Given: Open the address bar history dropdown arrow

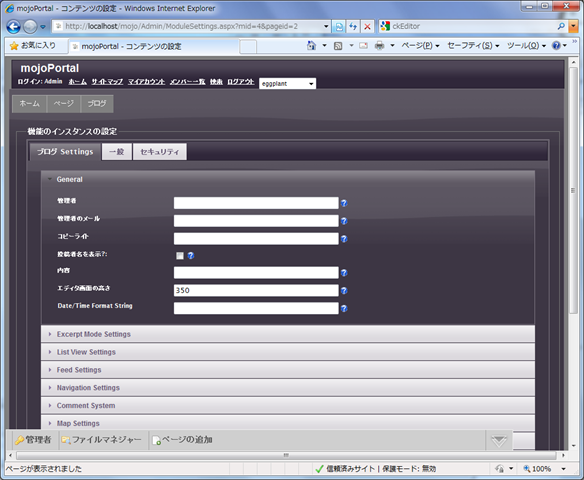Looking at the screenshot, I should click(x=326, y=26).
